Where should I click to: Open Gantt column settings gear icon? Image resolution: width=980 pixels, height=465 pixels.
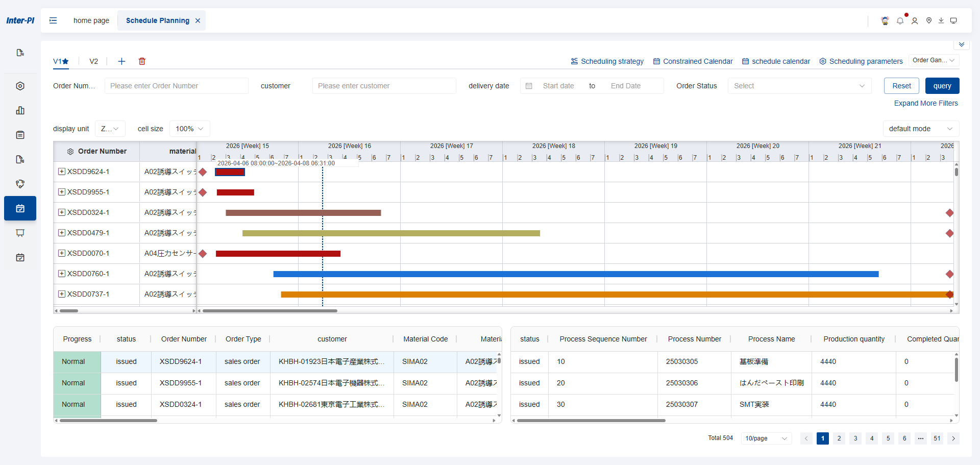click(70, 152)
